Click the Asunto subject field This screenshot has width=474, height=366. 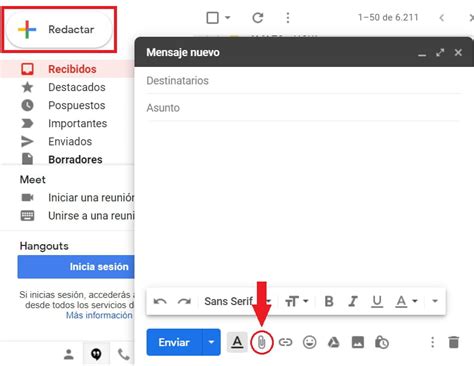point(303,108)
